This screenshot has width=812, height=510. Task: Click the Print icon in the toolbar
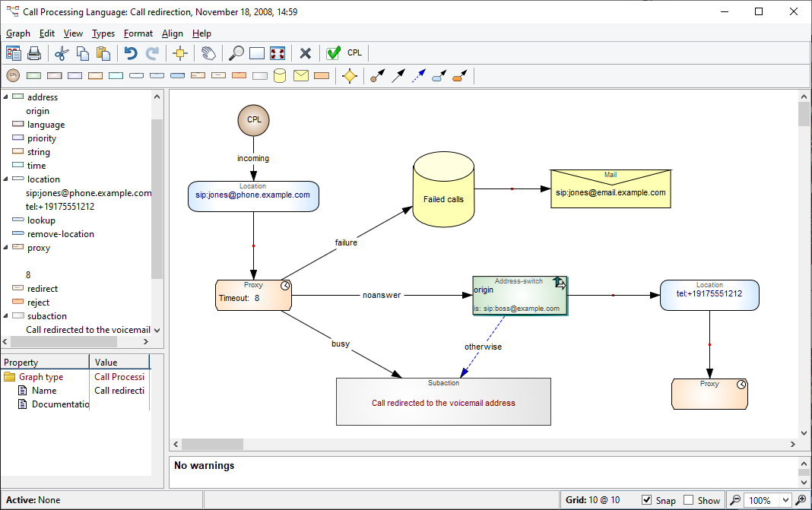pos(33,53)
